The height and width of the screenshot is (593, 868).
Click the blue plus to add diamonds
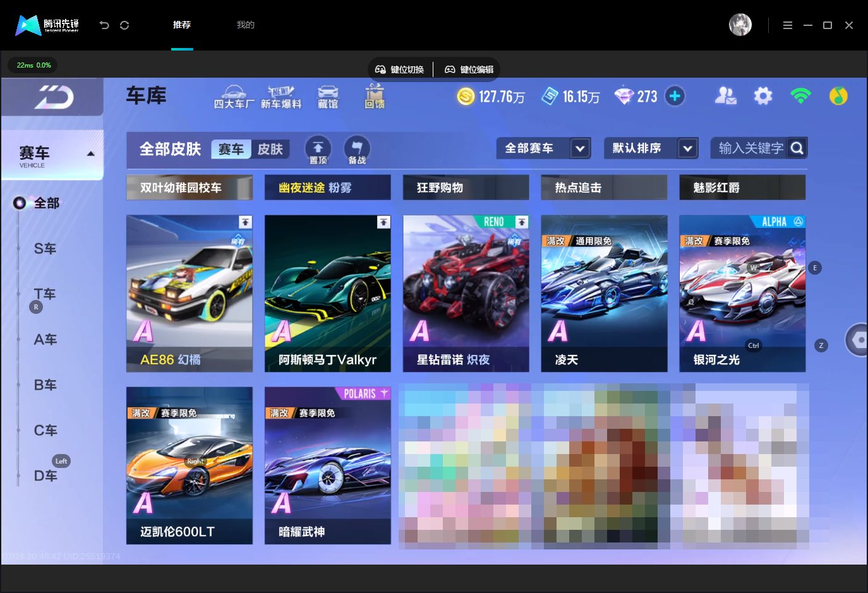click(675, 96)
